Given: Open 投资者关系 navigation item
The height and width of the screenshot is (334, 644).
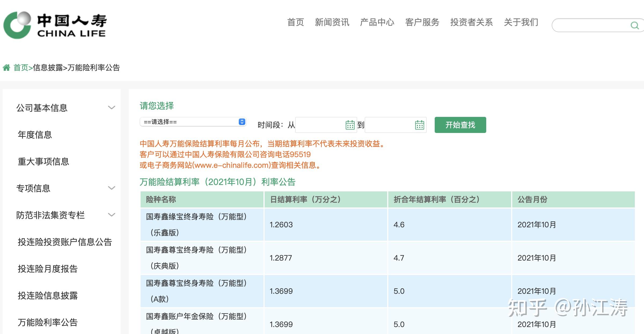Looking at the screenshot, I should (471, 22).
